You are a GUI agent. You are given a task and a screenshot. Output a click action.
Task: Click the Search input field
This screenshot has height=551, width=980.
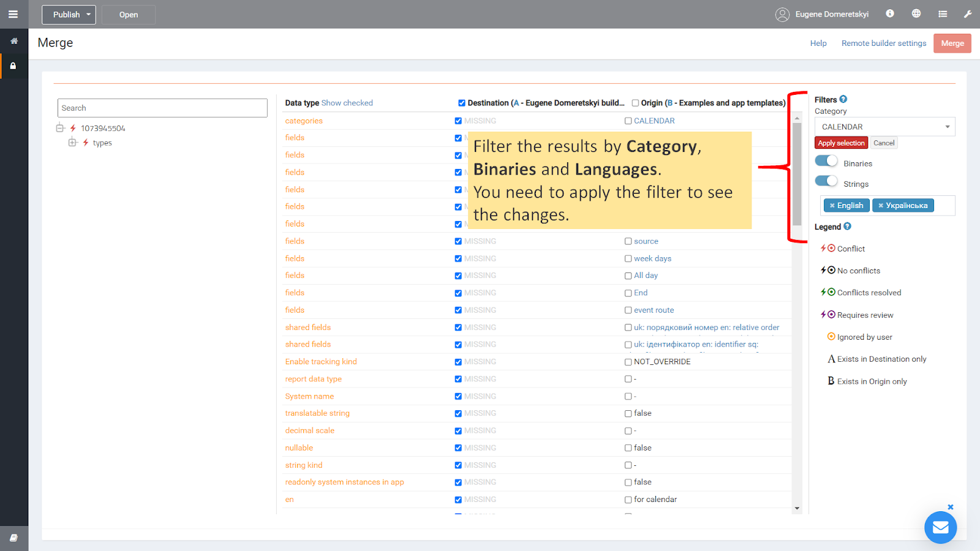point(162,108)
